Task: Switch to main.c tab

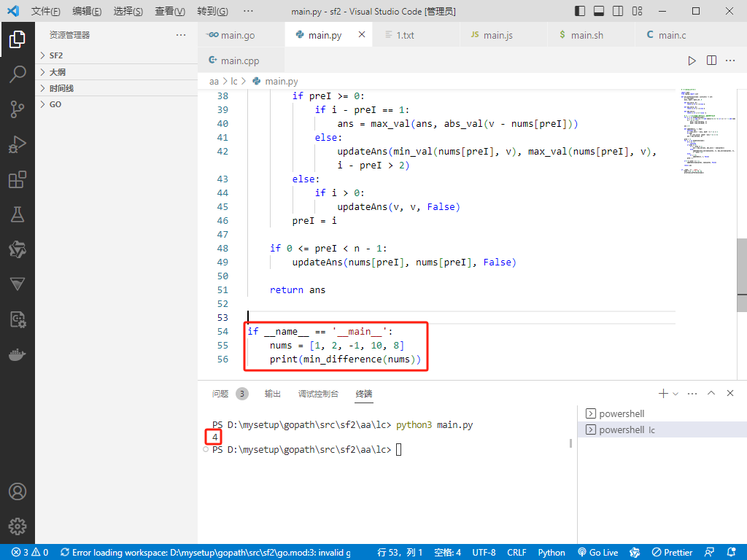Action: [x=679, y=35]
